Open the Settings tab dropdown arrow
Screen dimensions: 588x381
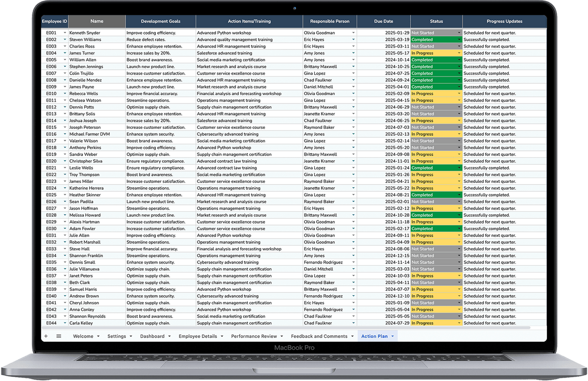tap(131, 336)
